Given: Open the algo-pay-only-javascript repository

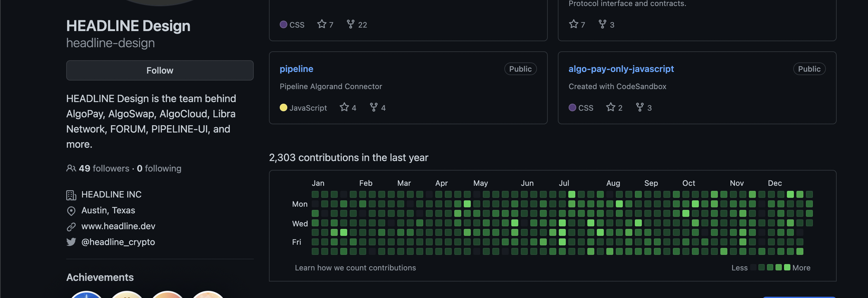Looking at the screenshot, I should point(621,69).
